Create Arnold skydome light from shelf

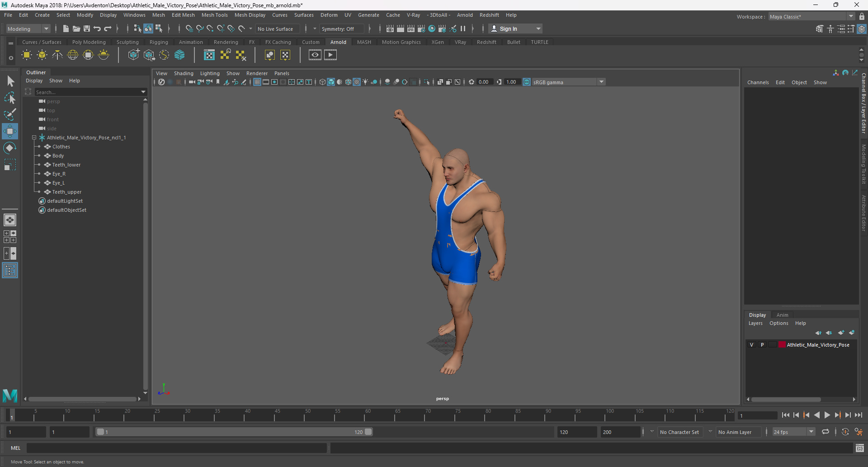[x=73, y=55]
